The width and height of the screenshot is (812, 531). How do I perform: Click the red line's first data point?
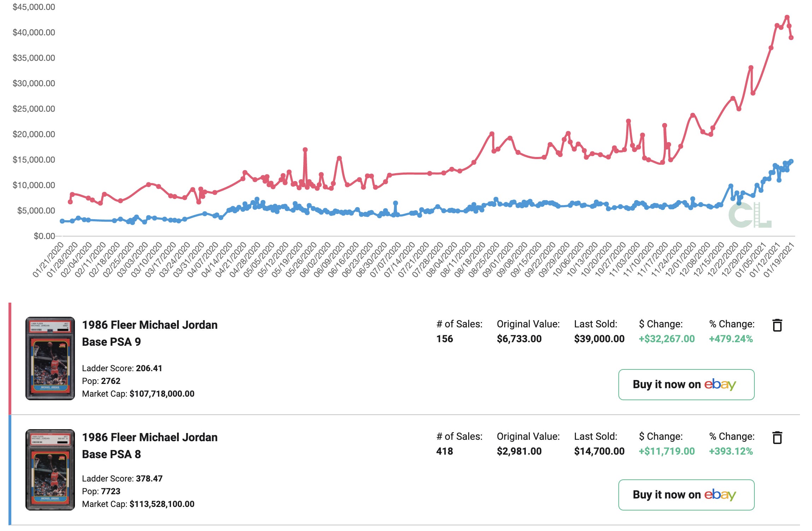(70, 202)
